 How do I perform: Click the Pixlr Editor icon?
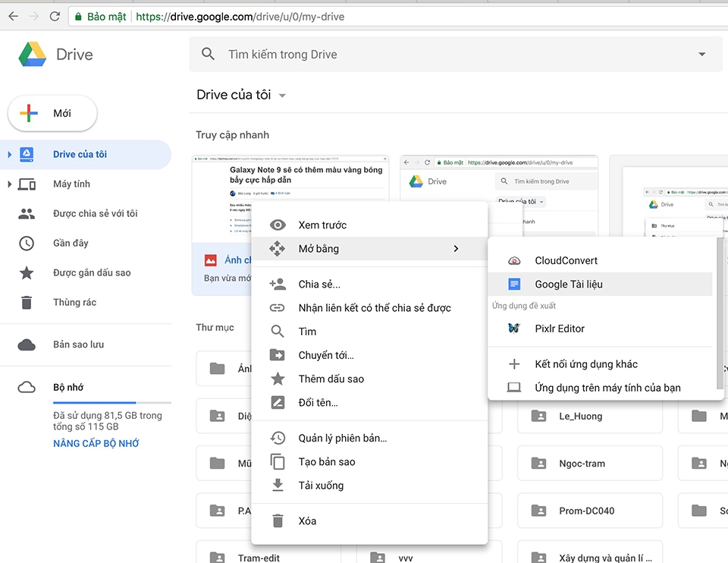click(x=515, y=329)
